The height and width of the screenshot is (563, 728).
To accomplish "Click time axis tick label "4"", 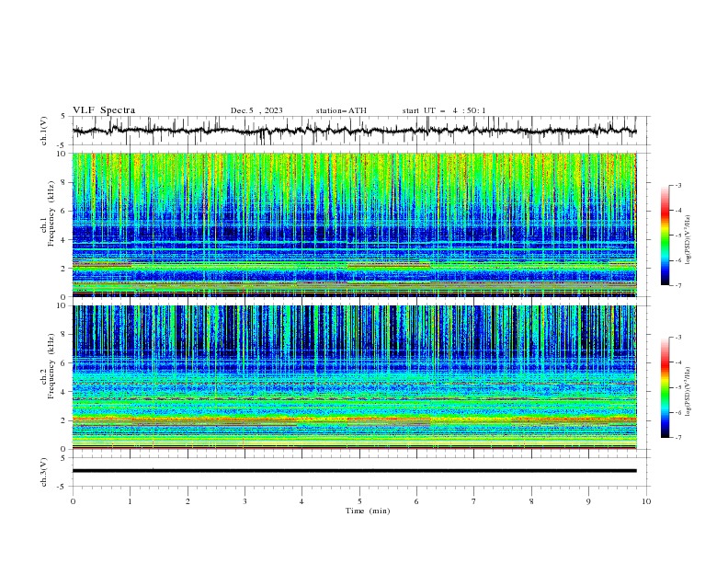I will 301,501.
